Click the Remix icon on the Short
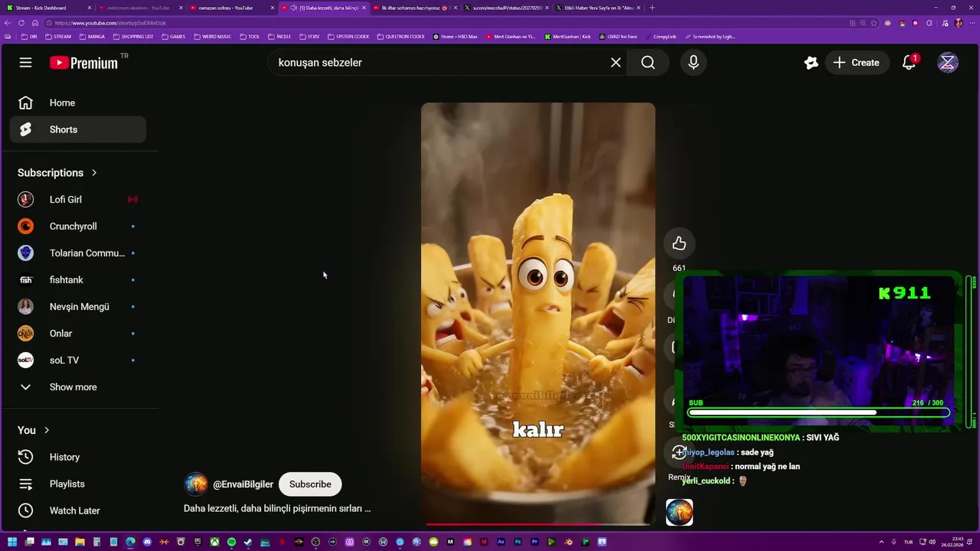This screenshot has height=551, width=980. pos(679,452)
